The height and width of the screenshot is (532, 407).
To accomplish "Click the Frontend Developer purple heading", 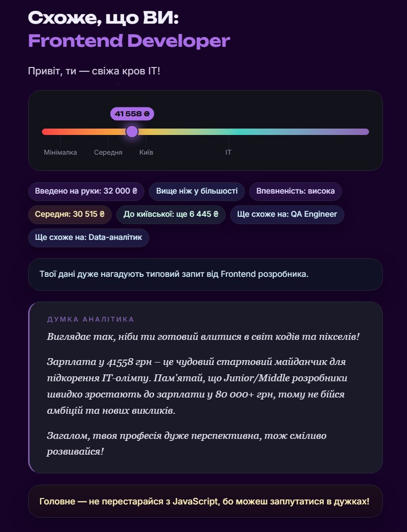I will click(129, 40).
